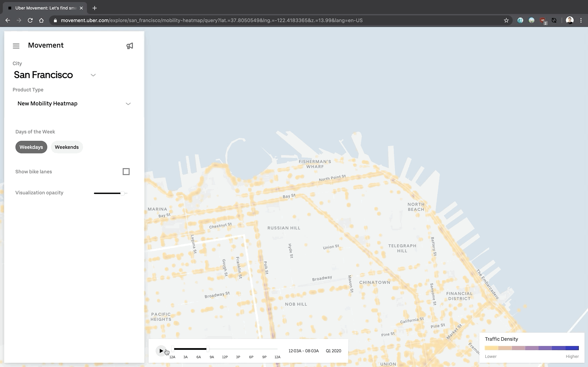Click the North Beach map label
588x367 pixels.
[416, 207]
